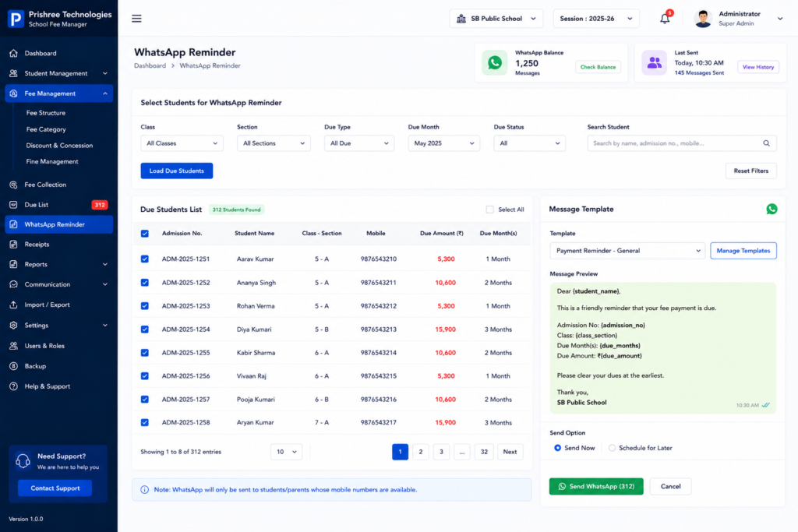Select the Schedule for Later radio option

coord(612,448)
